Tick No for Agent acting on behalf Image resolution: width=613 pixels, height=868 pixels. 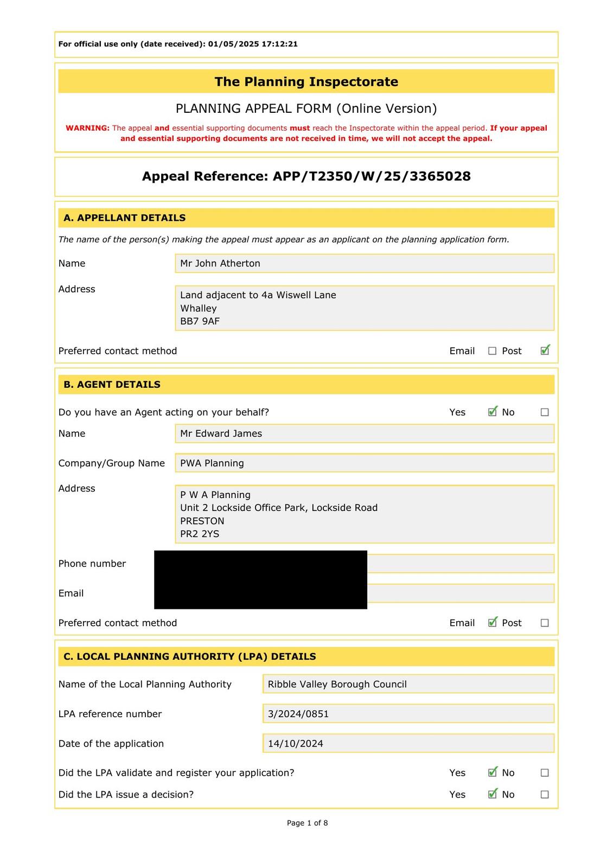tap(545, 412)
